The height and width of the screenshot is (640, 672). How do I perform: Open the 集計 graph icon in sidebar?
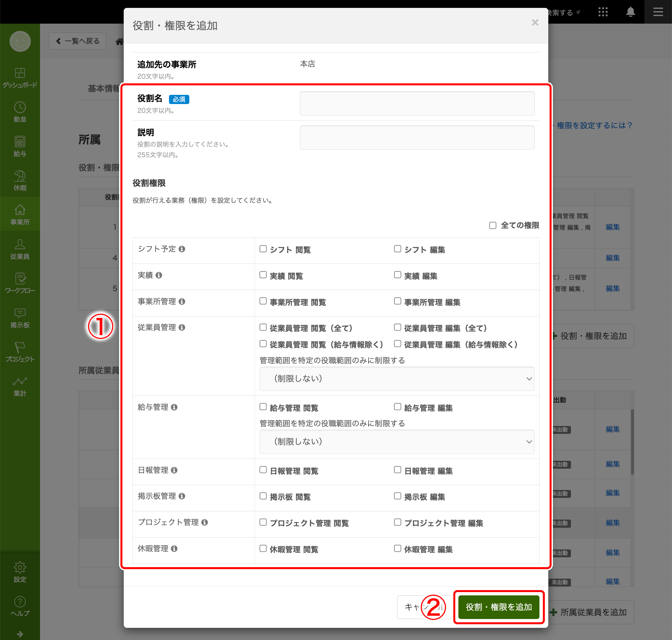(x=20, y=381)
